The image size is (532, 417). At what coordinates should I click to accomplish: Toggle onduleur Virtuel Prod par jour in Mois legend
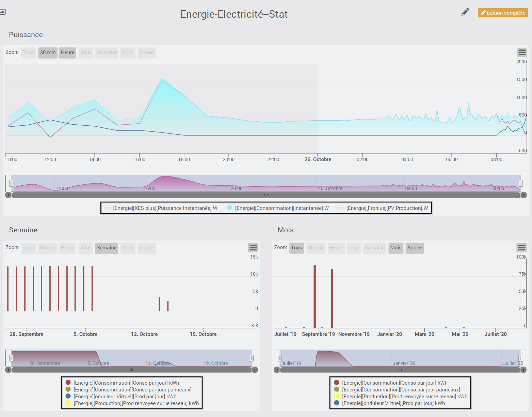pyautogui.click(x=389, y=403)
